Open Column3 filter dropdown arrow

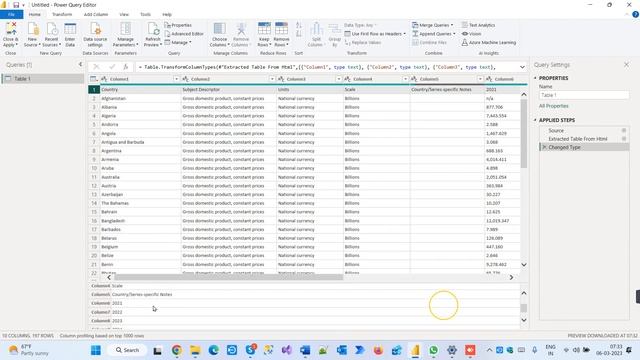pyautogui.click(x=339, y=79)
